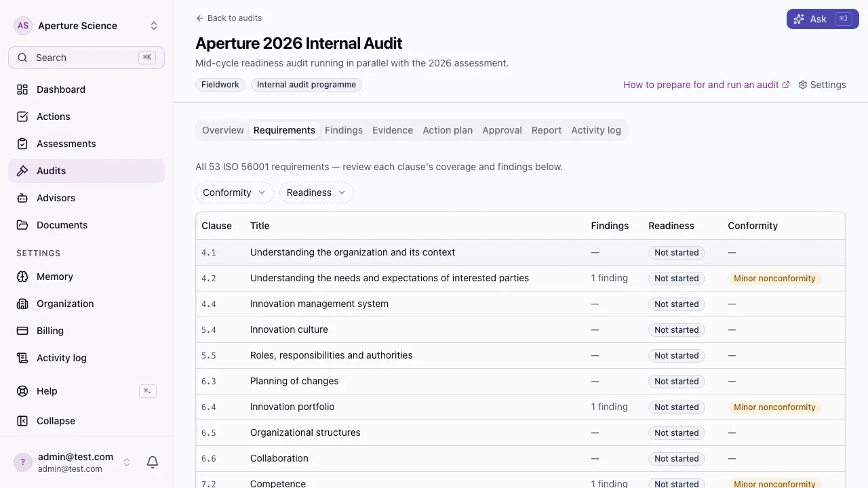Click the Help lifebuoy icon
The width and height of the screenshot is (868, 488).
pyautogui.click(x=22, y=391)
